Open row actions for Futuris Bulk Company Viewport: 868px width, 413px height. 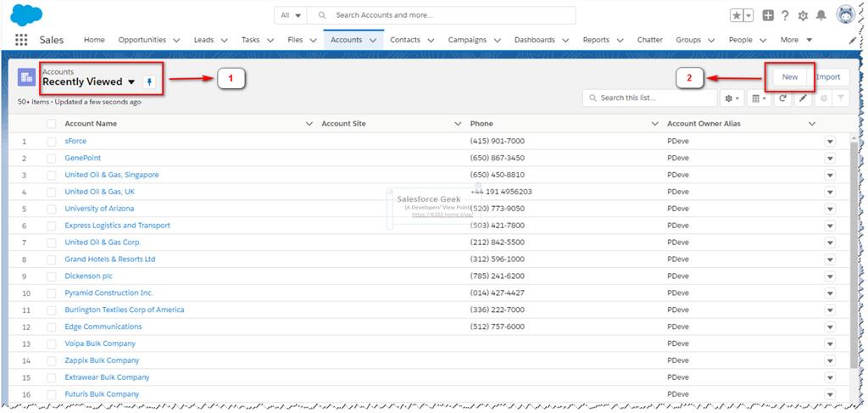pos(830,394)
